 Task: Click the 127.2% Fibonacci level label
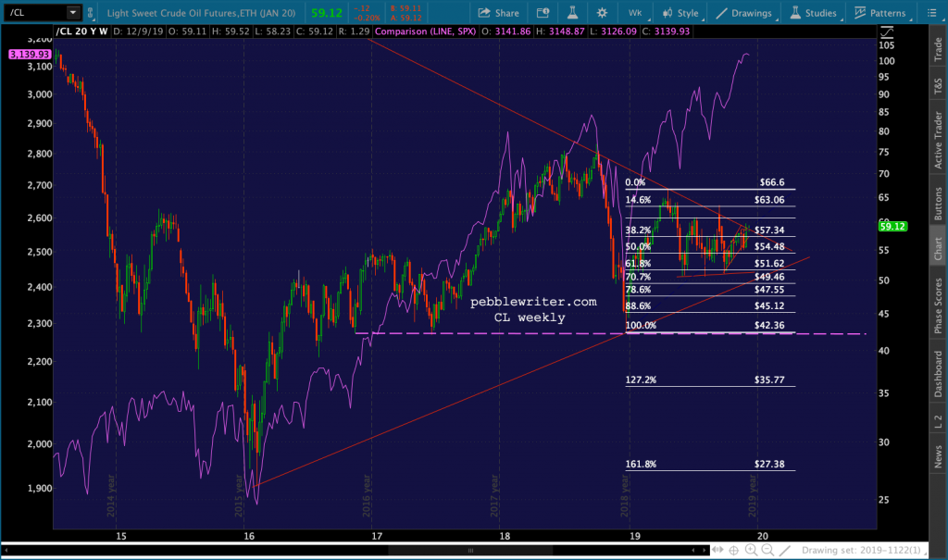(x=641, y=380)
